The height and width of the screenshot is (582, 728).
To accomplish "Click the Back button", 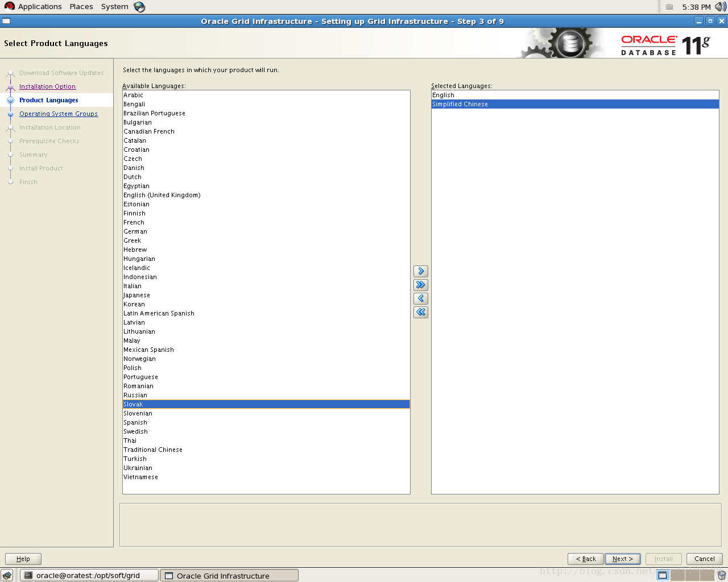I will [x=586, y=559].
